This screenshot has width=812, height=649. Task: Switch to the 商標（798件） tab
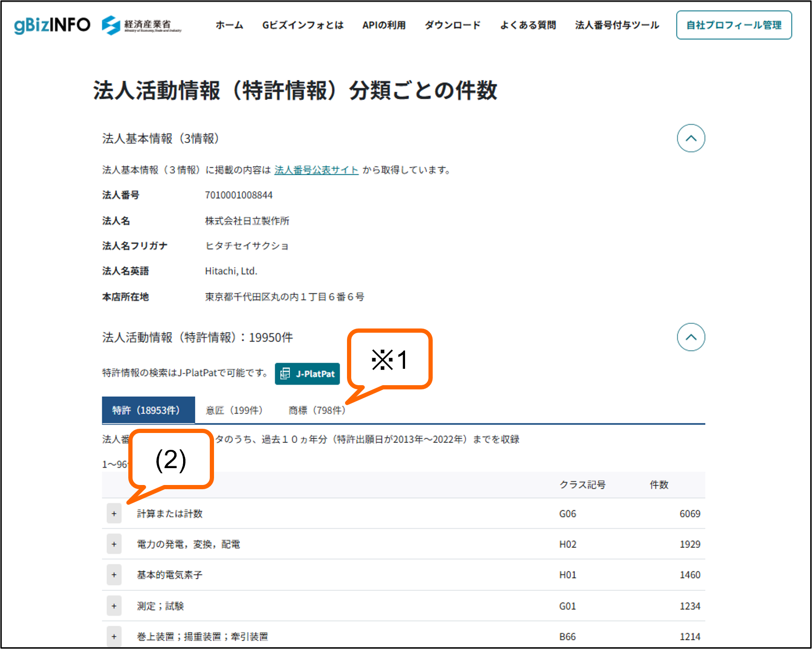[316, 410]
